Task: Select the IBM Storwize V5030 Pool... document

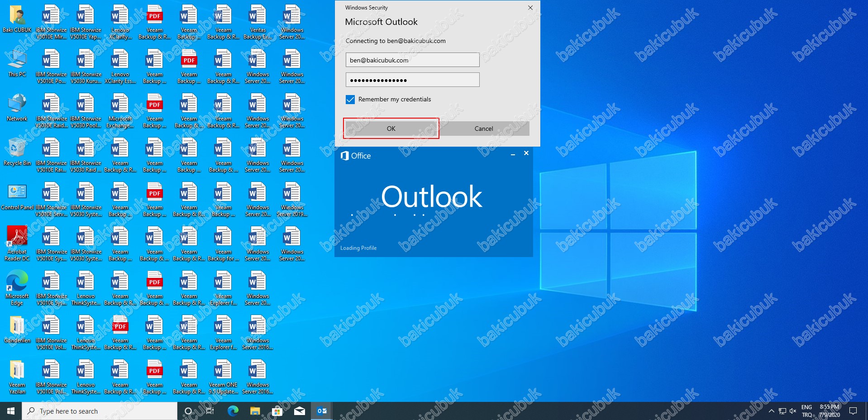Action: pos(86,111)
